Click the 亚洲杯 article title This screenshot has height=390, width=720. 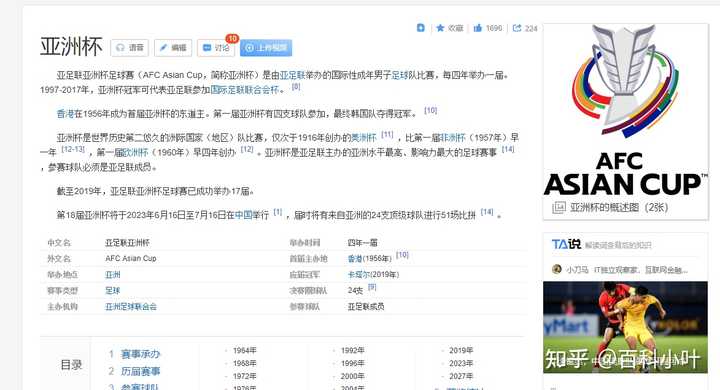click(71, 47)
